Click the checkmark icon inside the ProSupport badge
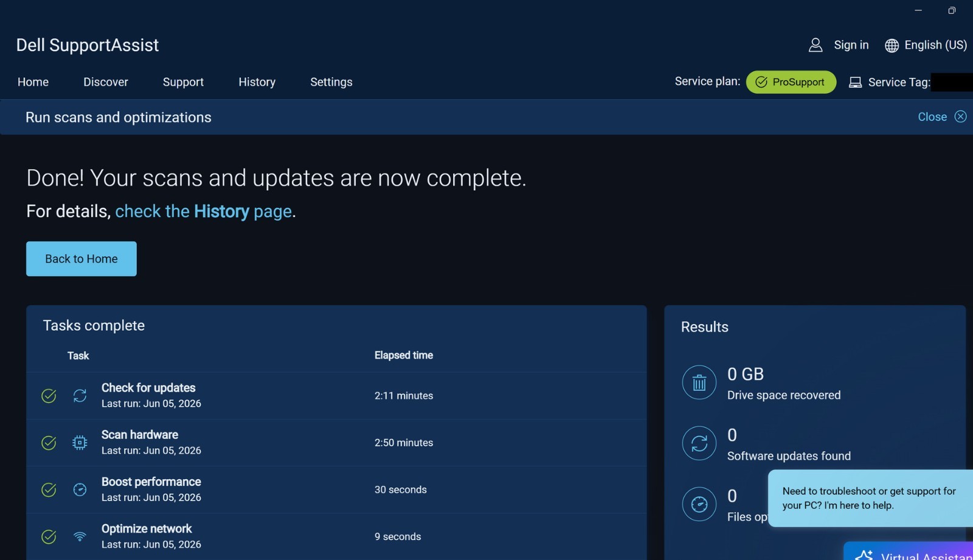The width and height of the screenshot is (973, 560). (761, 82)
